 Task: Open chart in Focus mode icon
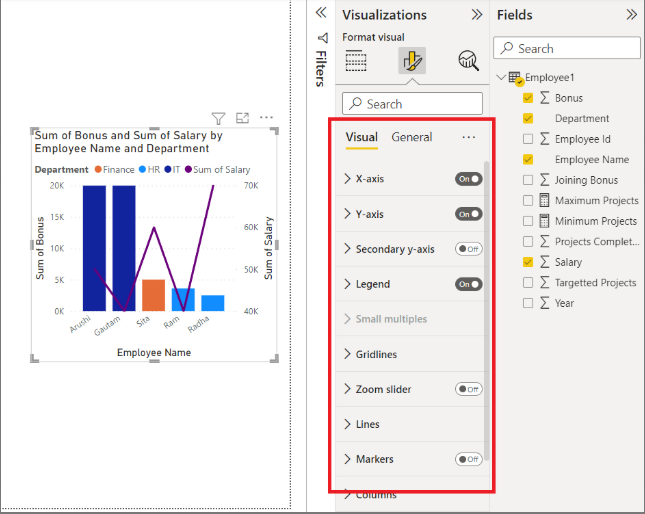[x=242, y=118]
